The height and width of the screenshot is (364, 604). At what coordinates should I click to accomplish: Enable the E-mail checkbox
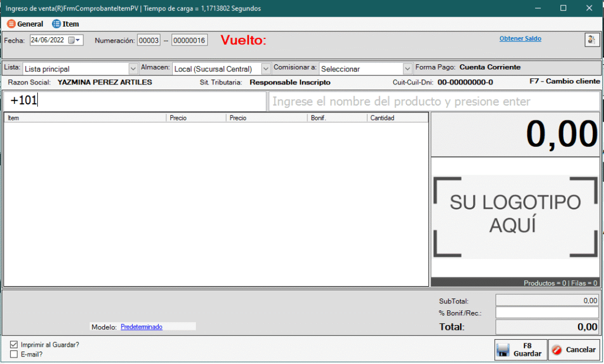point(14,355)
